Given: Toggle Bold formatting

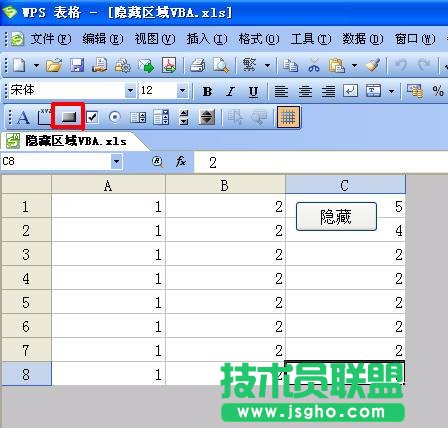Looking at the screenshot, I should (207, 91).
